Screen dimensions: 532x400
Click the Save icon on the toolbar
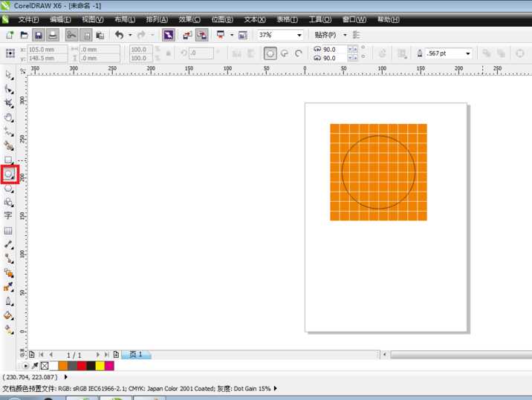[38, 35]
